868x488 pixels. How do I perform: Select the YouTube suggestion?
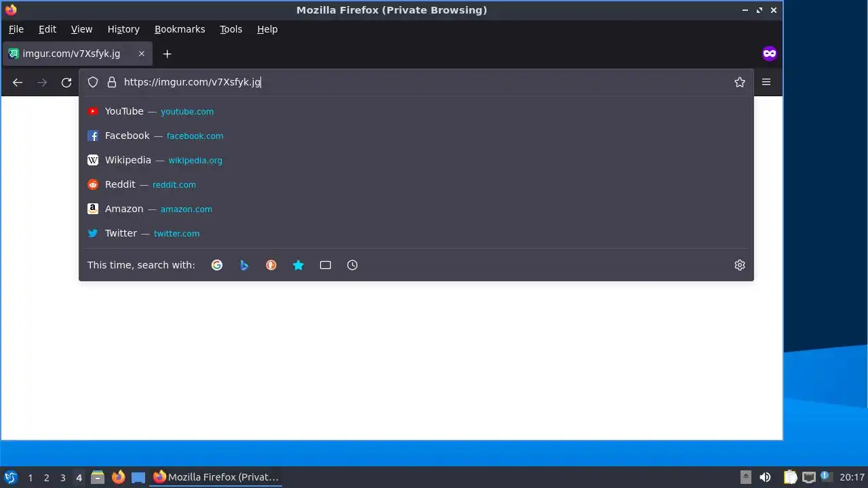416,111
